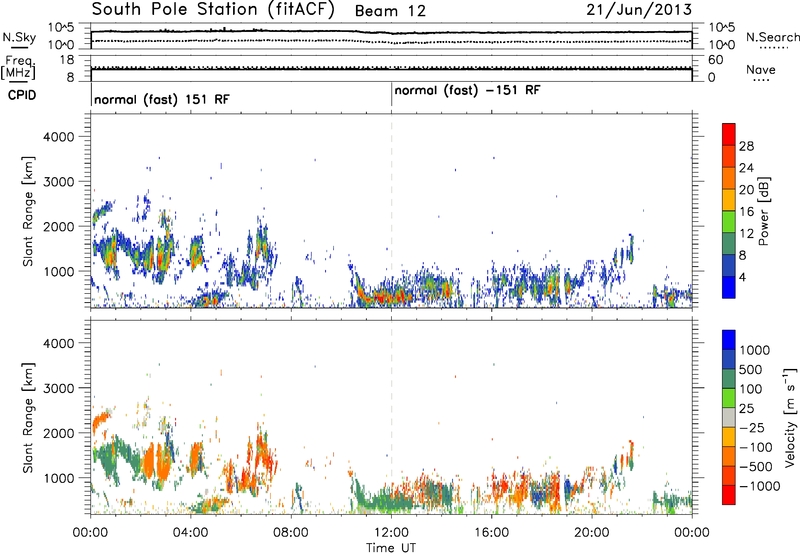Click the "normal (fast) 151 RF" CPID text
This screenshot has height=554, width=800.
tap(162, 99)
